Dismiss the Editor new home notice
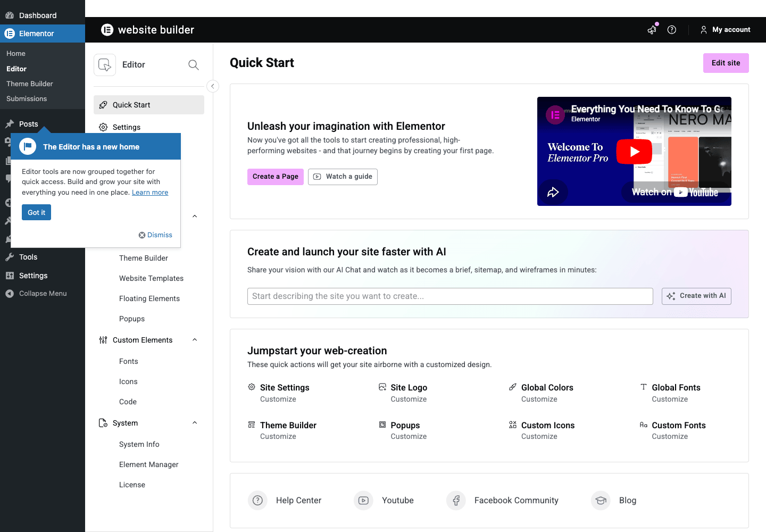 coord(155,235)
